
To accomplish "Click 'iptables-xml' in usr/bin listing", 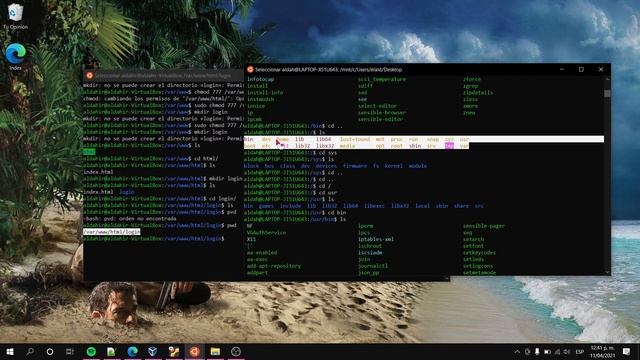I will 376,239.
